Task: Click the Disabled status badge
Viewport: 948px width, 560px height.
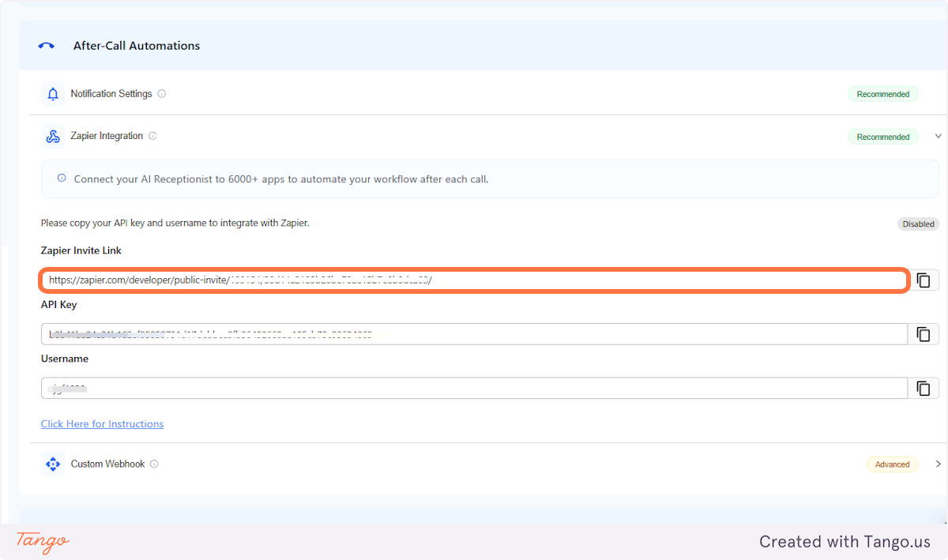Action: [918, 224]
